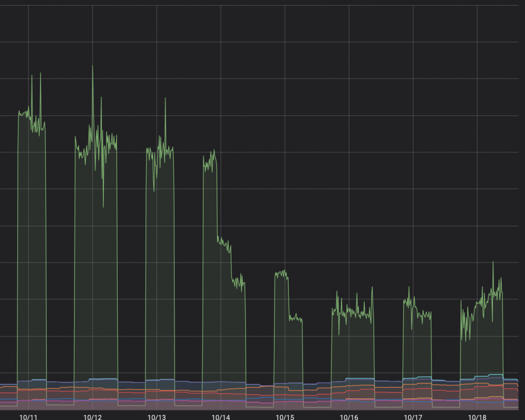Image resolution: width=525 pixels, height=420 pixels.
Task: Select the 10/18 date label
Action: click(x=477, y=417)
